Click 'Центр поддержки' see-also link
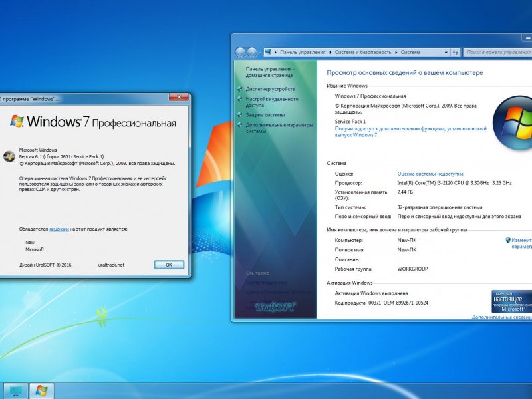Image resolution: width=532 pixels, height=399 pixels. coord(267,282)
